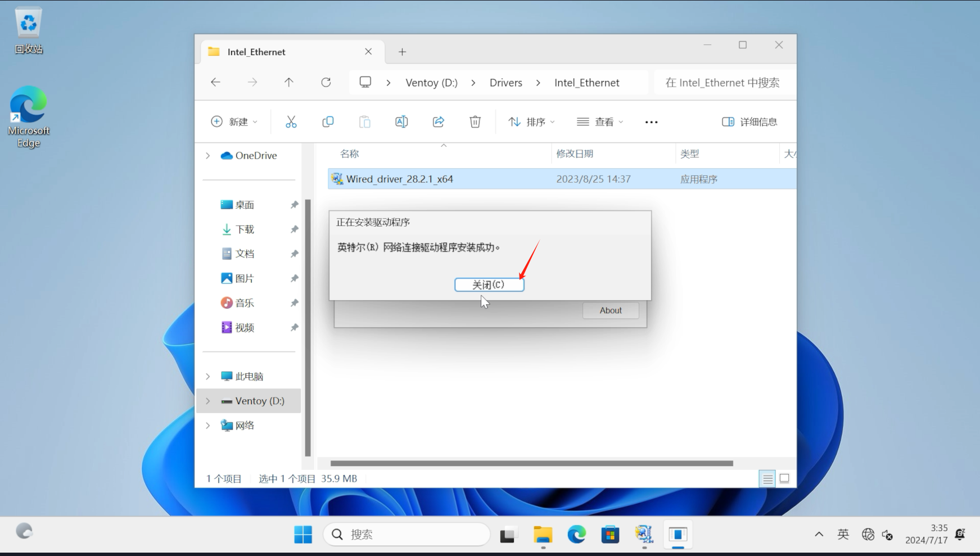The width and height of the screenshot is (980, 556).
Task: Open the Windows Start menu
Action: pos(303,535)
